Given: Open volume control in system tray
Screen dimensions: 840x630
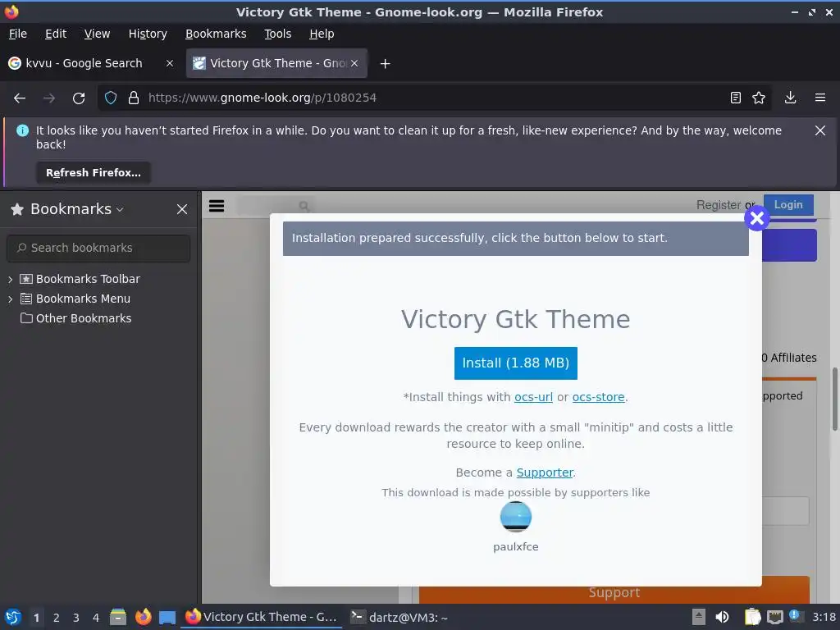Looking at the screenshot, I should click(722, 617).
